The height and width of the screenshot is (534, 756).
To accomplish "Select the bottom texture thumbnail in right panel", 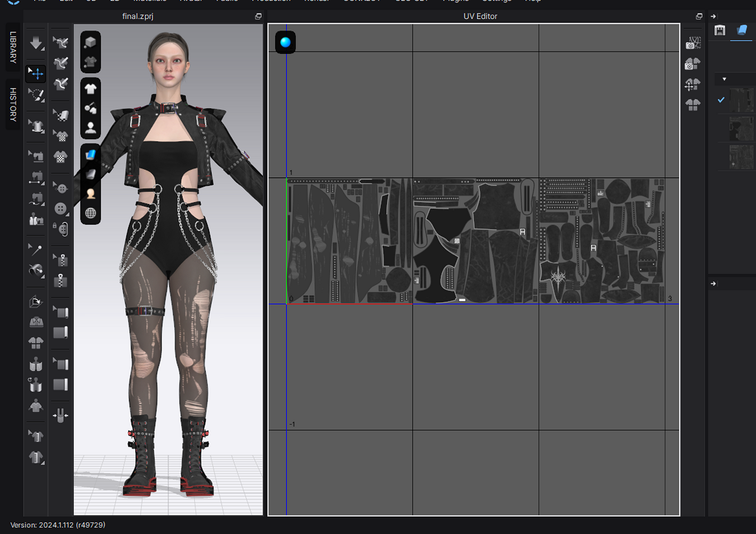I will point(741,157).
